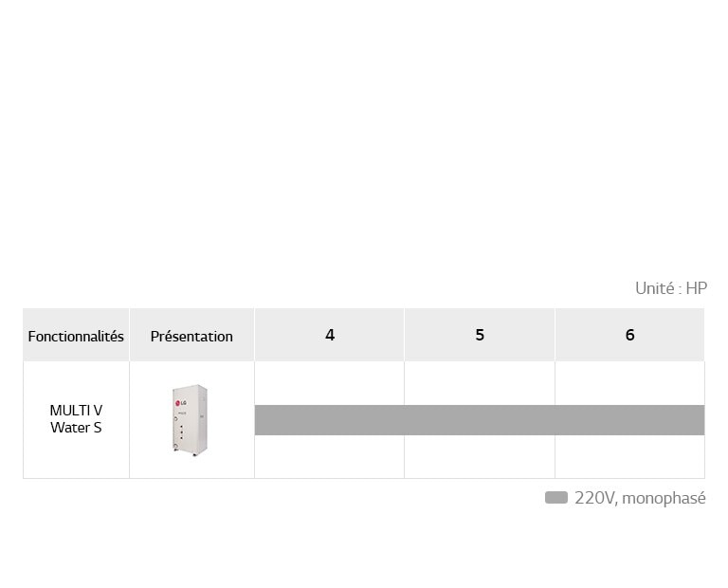
Task: Click empty cell above bar in 5 column
Action: [480, 383]
